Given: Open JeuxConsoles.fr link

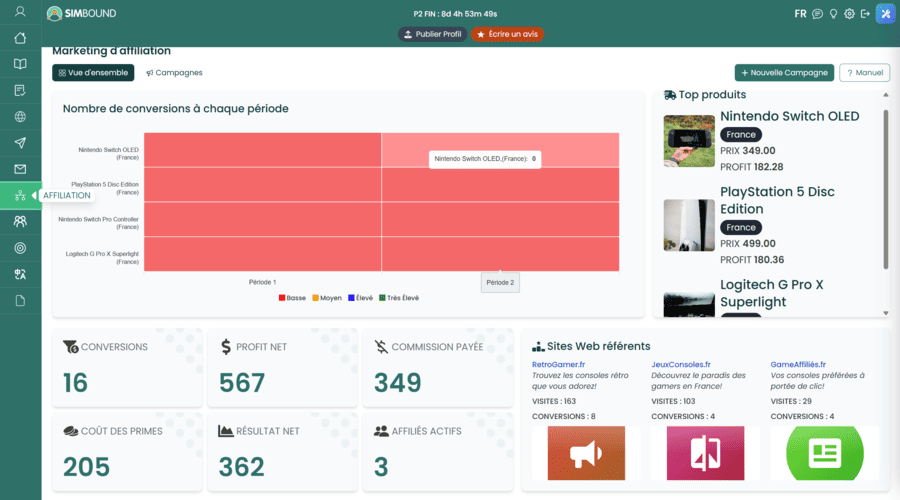Looking at the screenshot, I should pyautogui.click(x=681, y=365).
